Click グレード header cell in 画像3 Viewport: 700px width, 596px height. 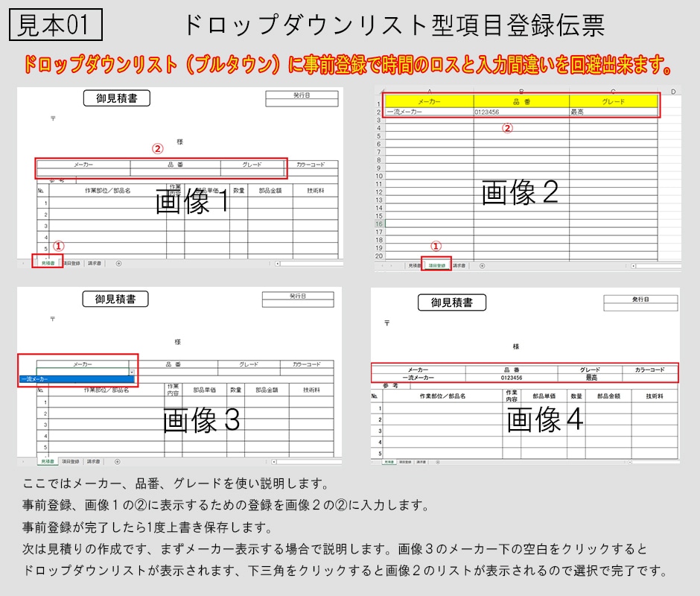(249, 364)
